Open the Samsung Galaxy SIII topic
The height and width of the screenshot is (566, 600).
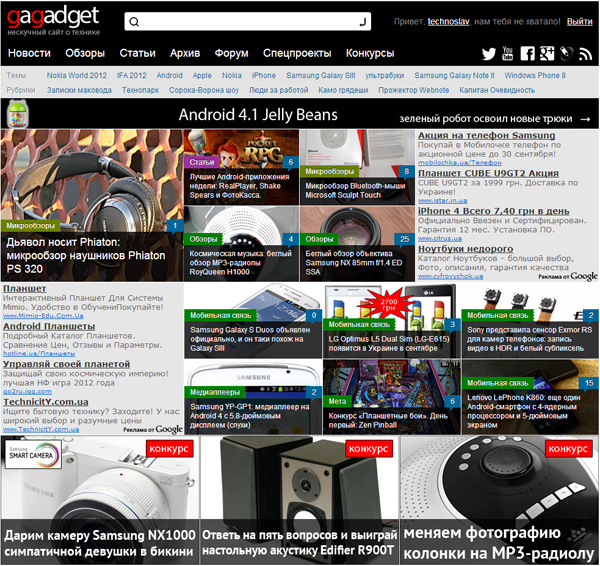[x=321, y=75]
